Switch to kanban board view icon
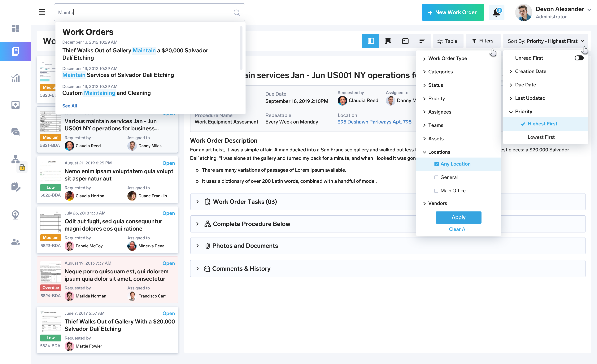The image size is (597, 364). point(388,41)
